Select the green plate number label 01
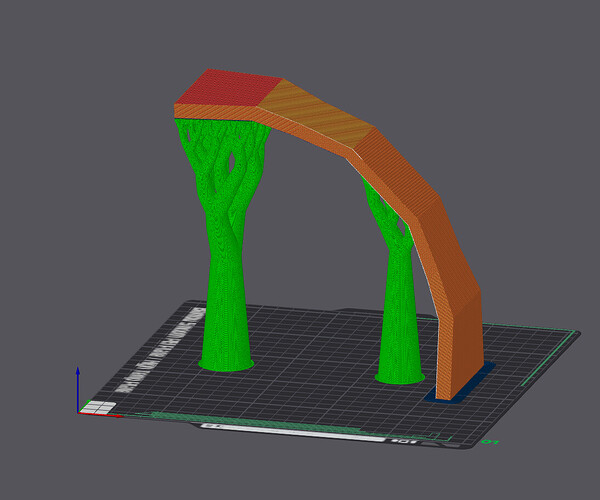This screenshot has height=500, width=600. (x=490, y=442)
